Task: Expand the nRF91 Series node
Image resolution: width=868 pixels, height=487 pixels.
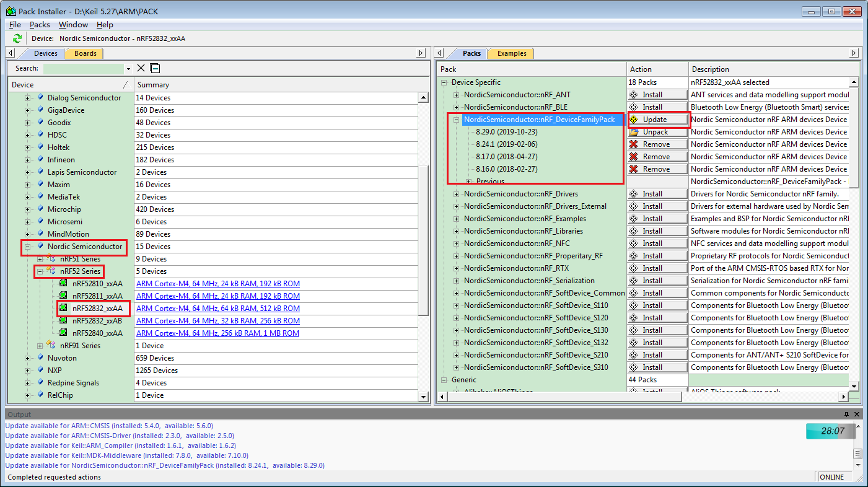Action: 40,346
